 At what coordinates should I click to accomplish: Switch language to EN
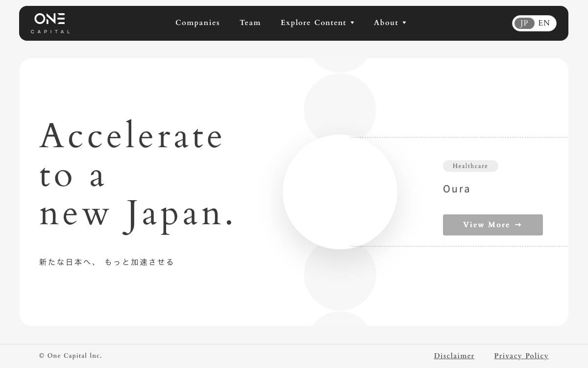pos(544,23)
